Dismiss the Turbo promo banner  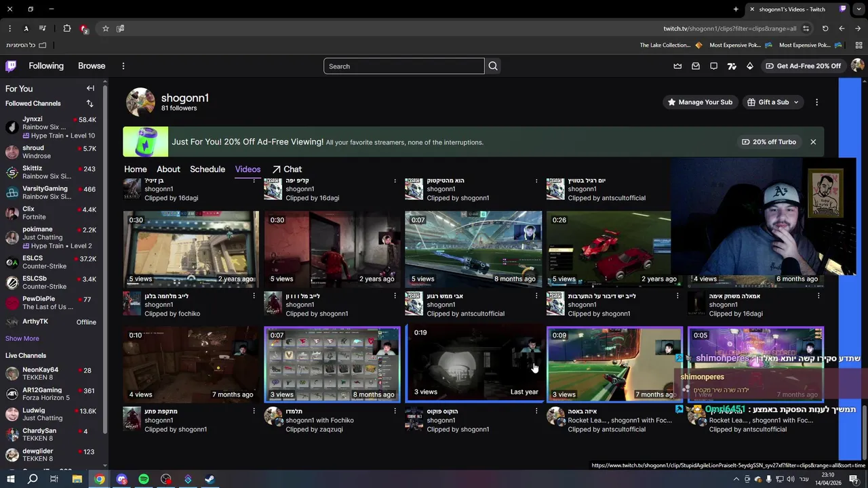click(x=813, y=142)
